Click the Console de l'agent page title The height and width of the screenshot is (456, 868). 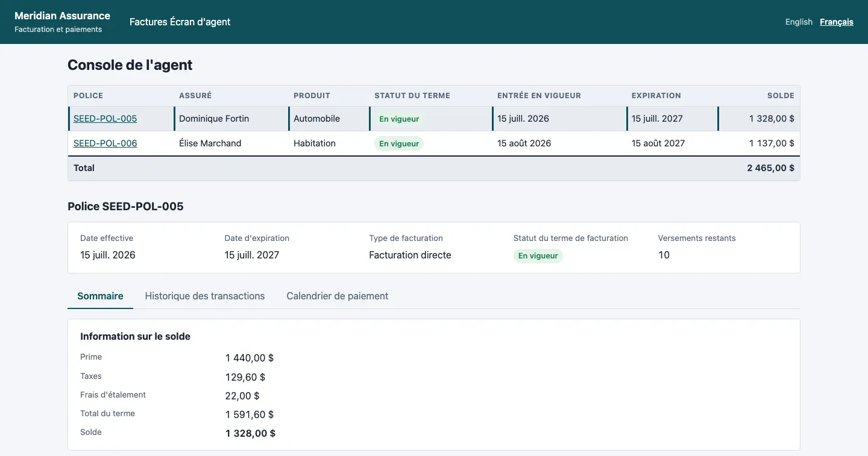[130, 65]
